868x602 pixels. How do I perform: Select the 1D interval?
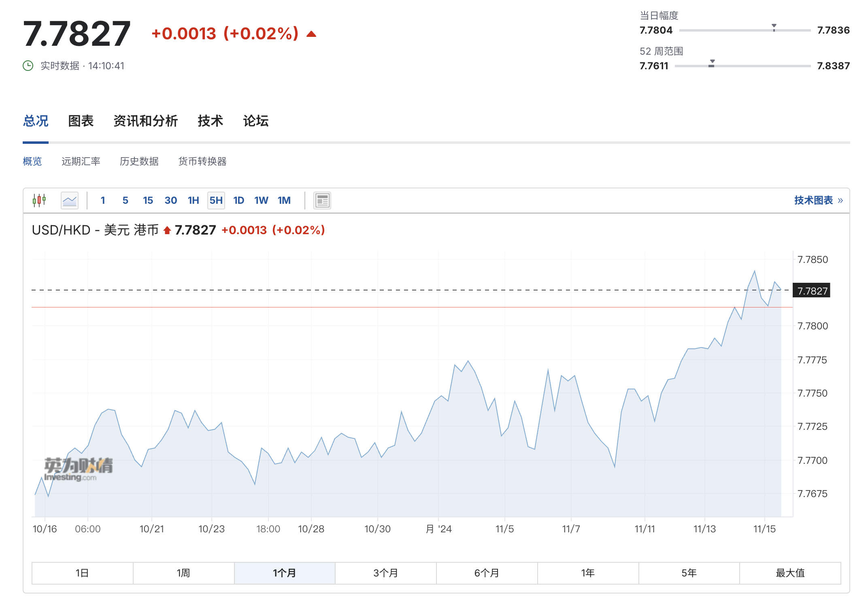click(x=239, y=200)
